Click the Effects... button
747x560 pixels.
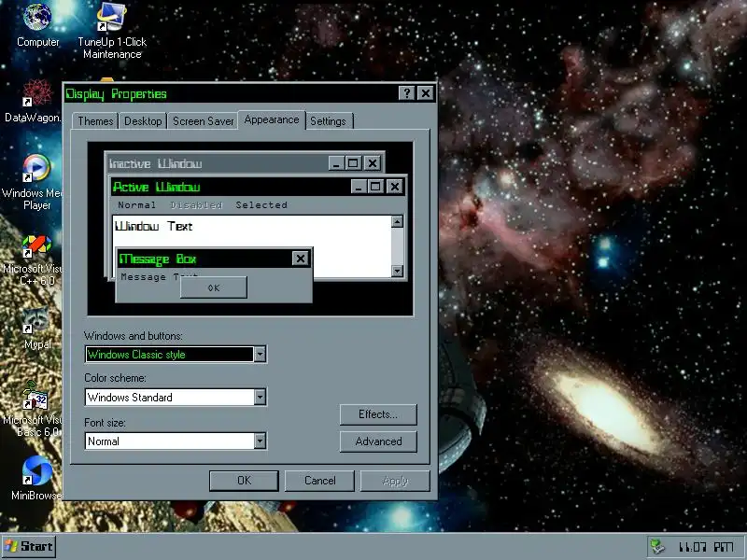pyautogui.click(x=378, y=414)
